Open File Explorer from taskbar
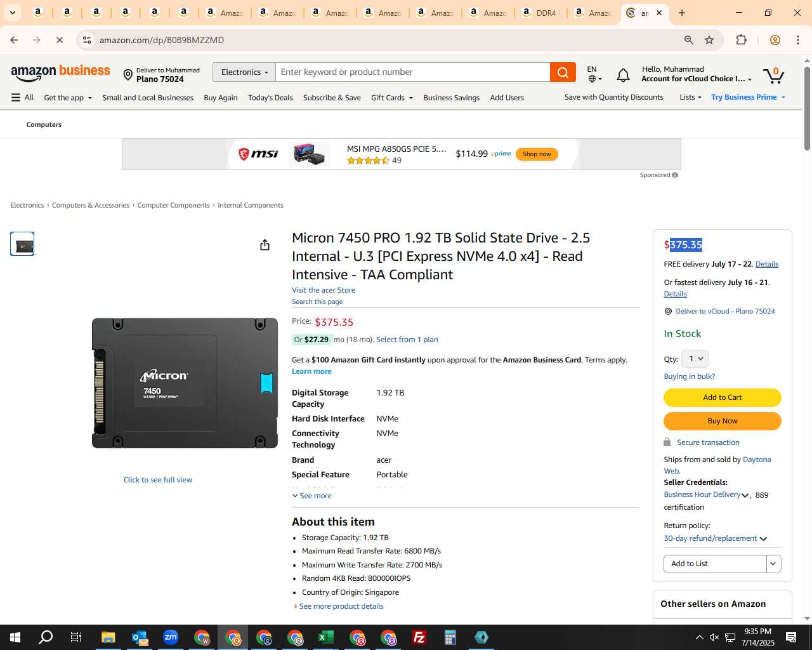812x650 pixels. tap(108, 637)
